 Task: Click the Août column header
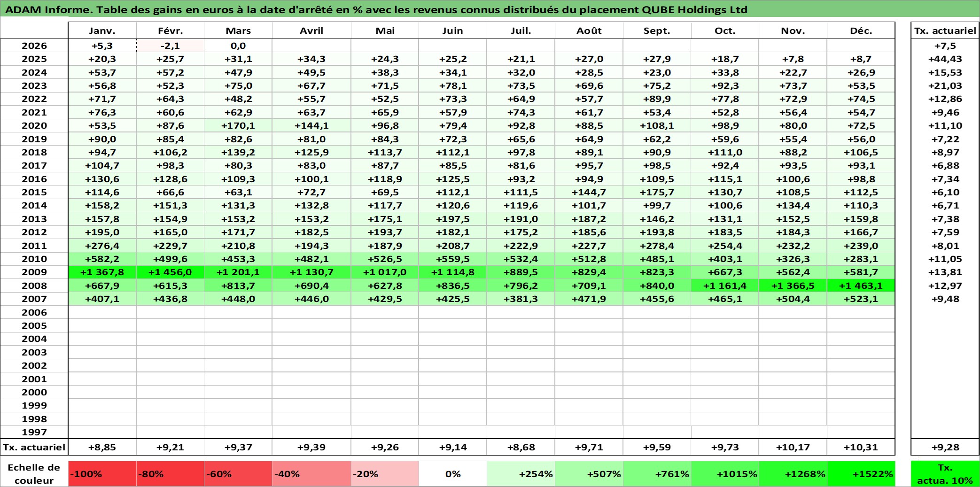[x=589, y=31]
